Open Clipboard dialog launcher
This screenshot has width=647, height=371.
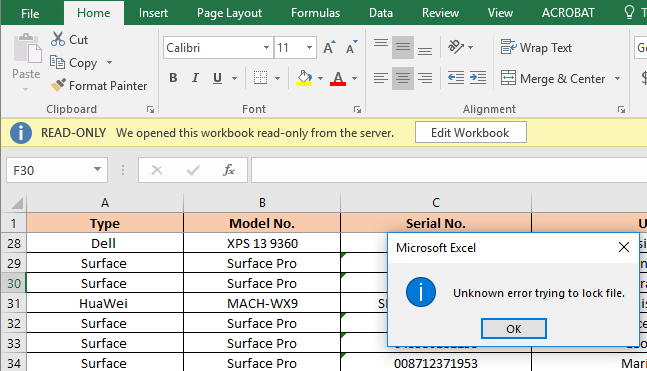150,109
